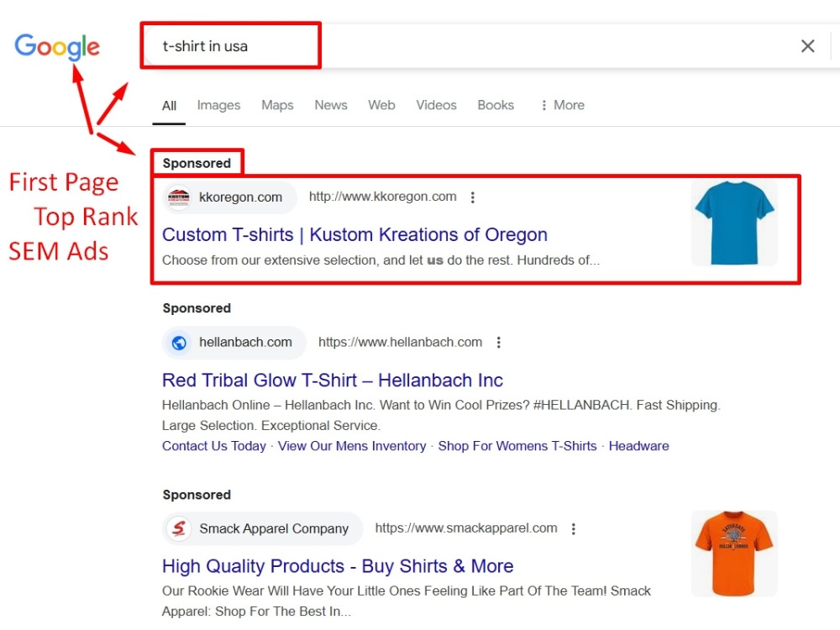Switch to the Images tab

click(x=218, y=105)
